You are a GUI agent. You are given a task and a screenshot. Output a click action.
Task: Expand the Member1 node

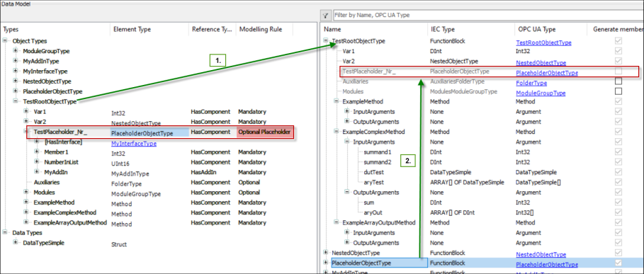[38, 152]
